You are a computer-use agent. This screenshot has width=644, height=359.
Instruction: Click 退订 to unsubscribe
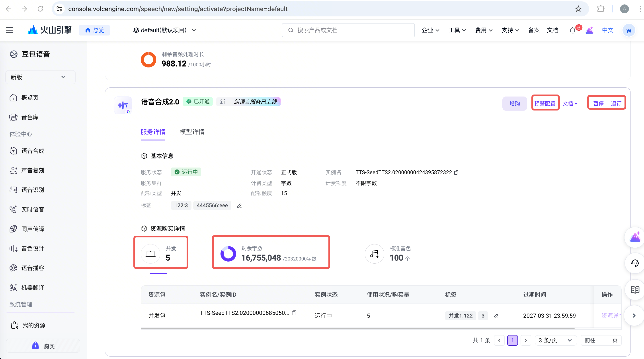click(616, 104)
